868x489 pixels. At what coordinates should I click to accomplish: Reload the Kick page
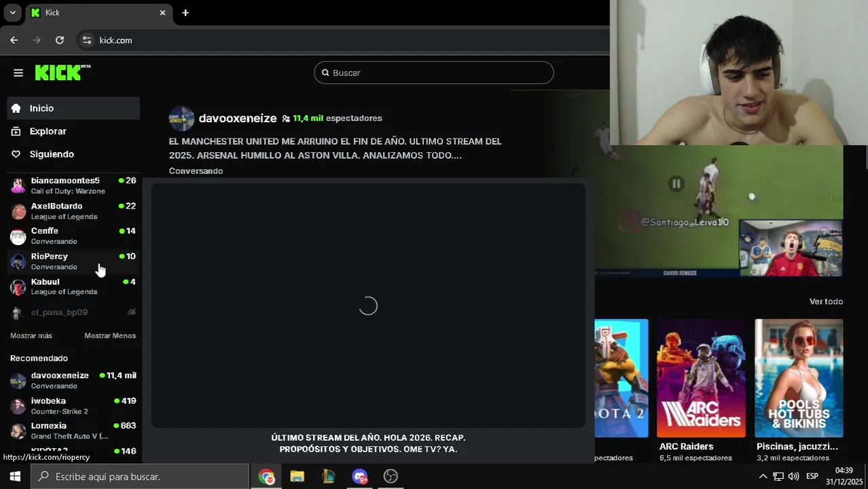tap(60, 40)
